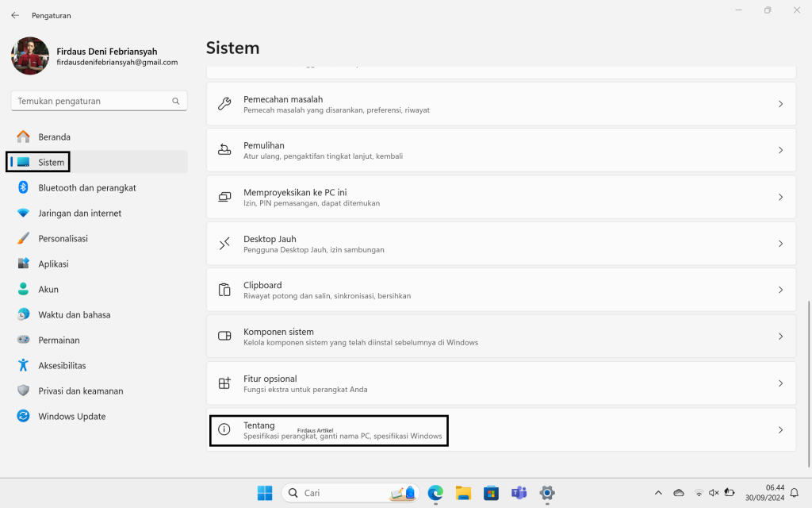Viewport: 812px width, 508px height.
Task: Open the Tentang section via its chevron
Action: pos(779,429)
